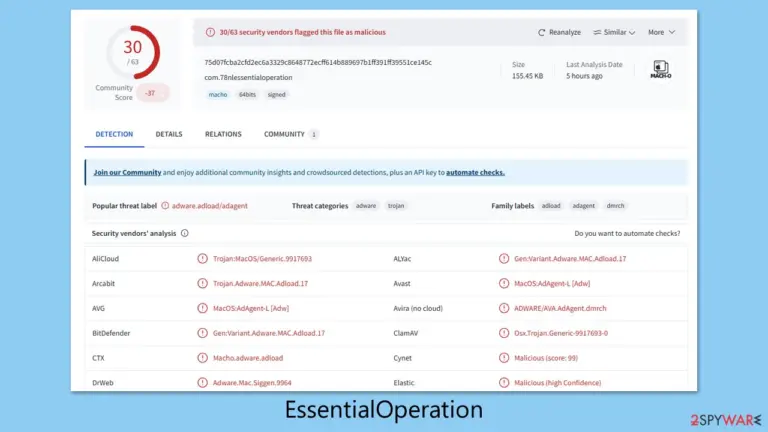Click the alert icon for DrWeb detection
768x432 pixels.
tap(202, 383)
